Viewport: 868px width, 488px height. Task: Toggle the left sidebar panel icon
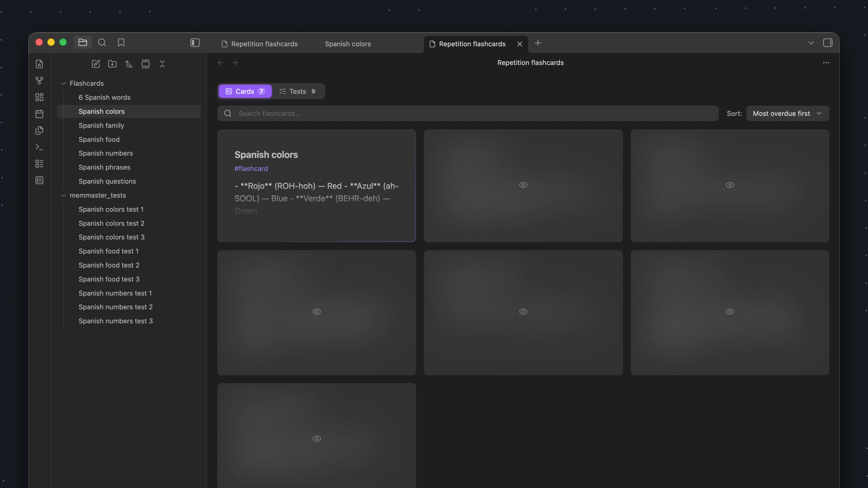[x=195, y=43]
